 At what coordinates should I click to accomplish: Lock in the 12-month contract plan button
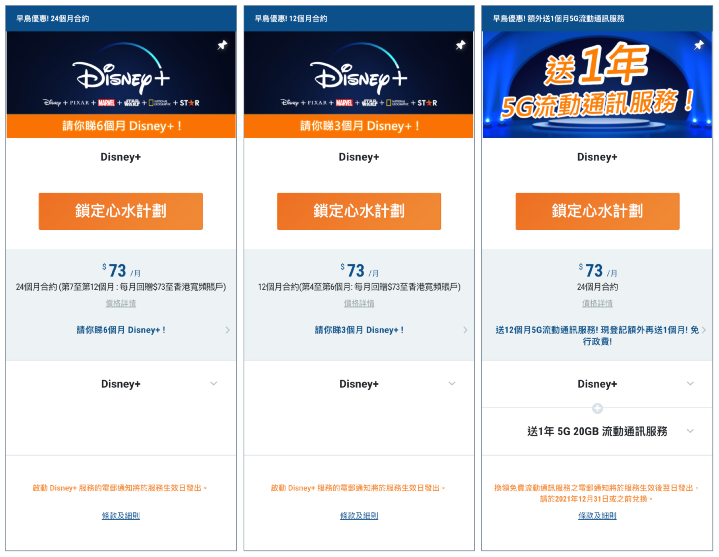359,211
